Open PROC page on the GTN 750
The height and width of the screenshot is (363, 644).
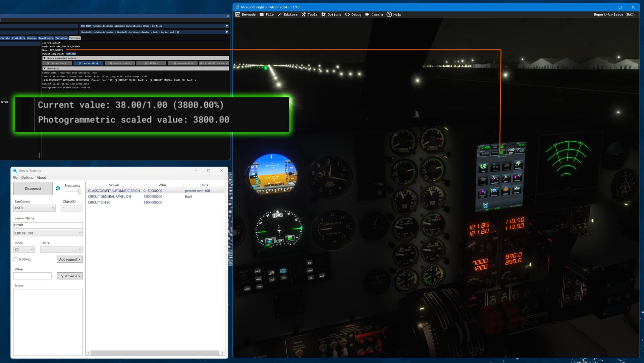tap(506, 179)
